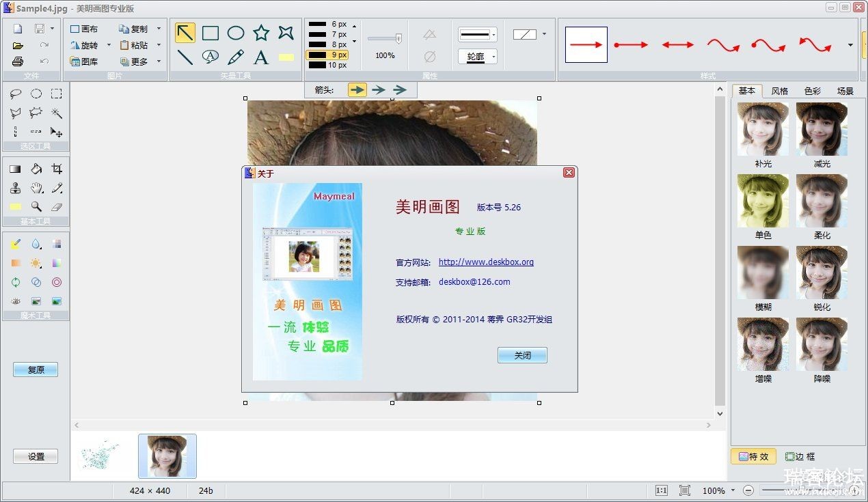
Task: Select the green rotate arrows magic tool
Action: [x=16, y=282]
